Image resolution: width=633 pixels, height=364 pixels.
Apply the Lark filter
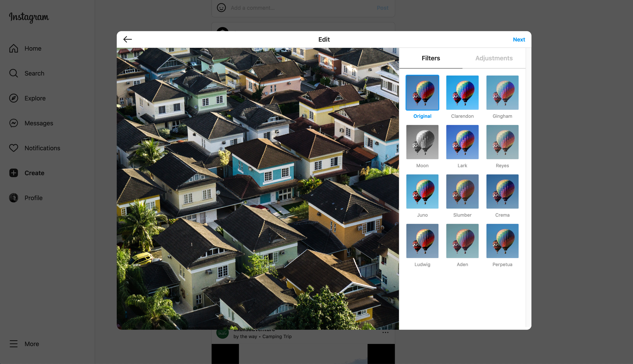coord(462,142)
